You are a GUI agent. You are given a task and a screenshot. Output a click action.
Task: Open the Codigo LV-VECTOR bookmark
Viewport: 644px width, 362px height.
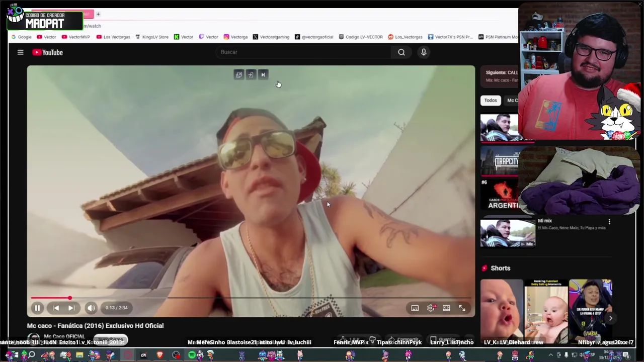361,37
